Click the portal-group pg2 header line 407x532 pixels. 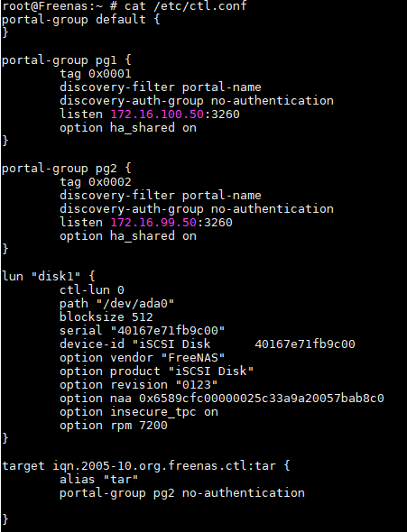click(66, 169)
